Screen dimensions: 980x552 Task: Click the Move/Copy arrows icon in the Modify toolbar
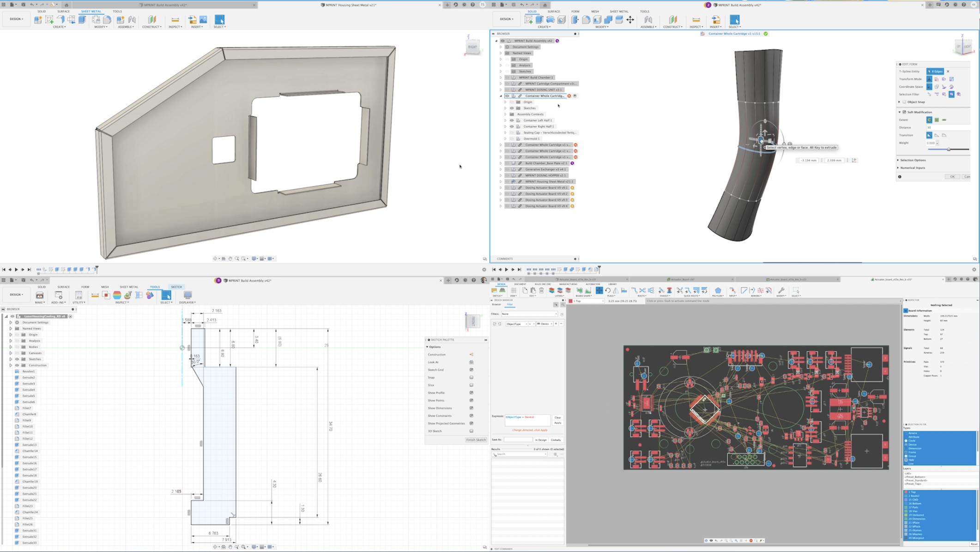[x=630, y=20]
